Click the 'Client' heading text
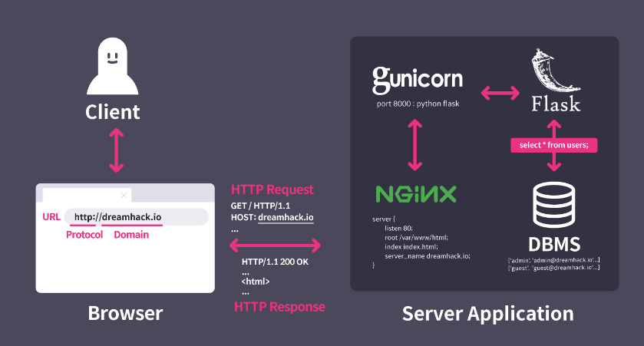Screen dimensions: 644x346 tap(113, 112)
